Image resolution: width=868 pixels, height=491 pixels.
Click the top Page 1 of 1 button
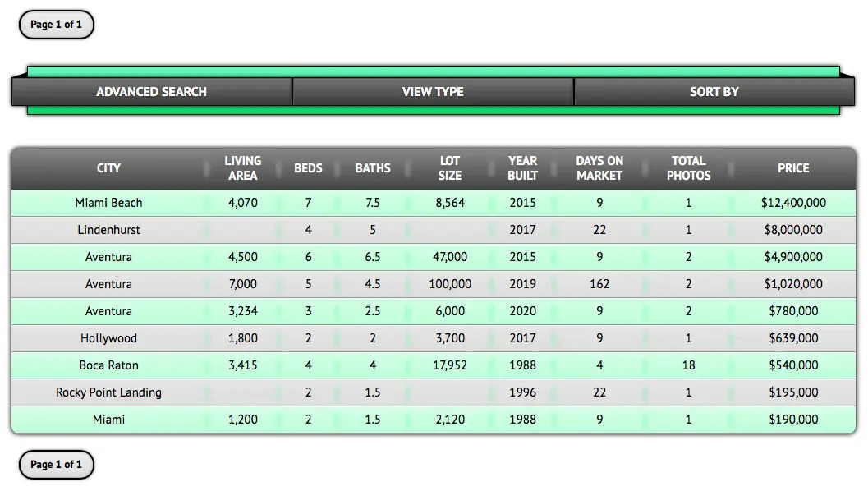tap(57, 25)
